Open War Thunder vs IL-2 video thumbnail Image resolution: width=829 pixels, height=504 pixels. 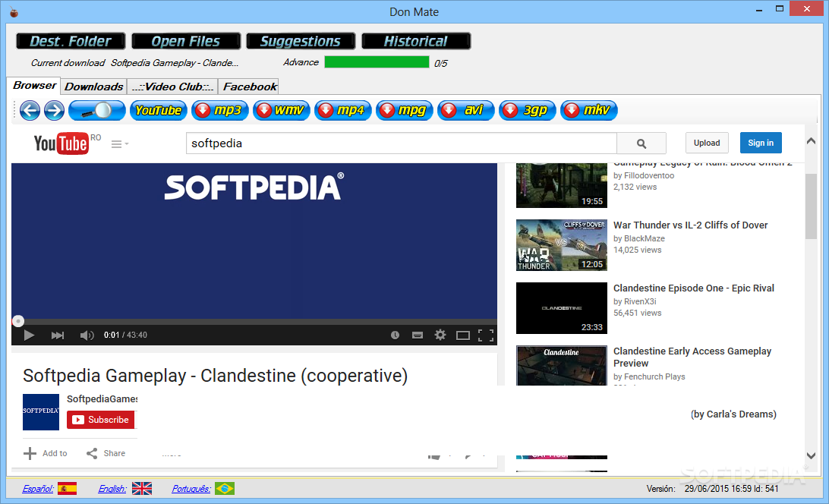pyautogui.click(x=562, y=245)
